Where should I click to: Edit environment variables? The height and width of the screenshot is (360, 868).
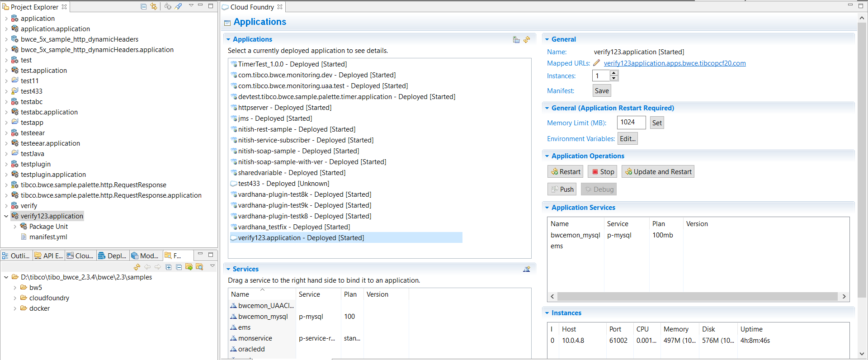coord(627,138)
